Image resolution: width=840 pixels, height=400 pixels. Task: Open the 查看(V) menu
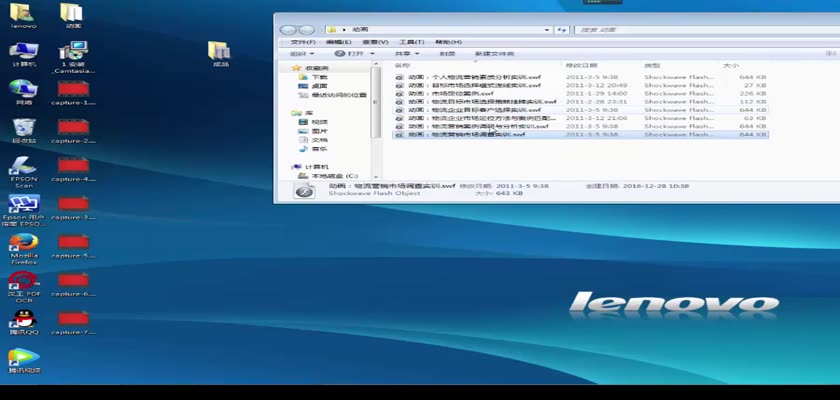click(x=375, y=42)
